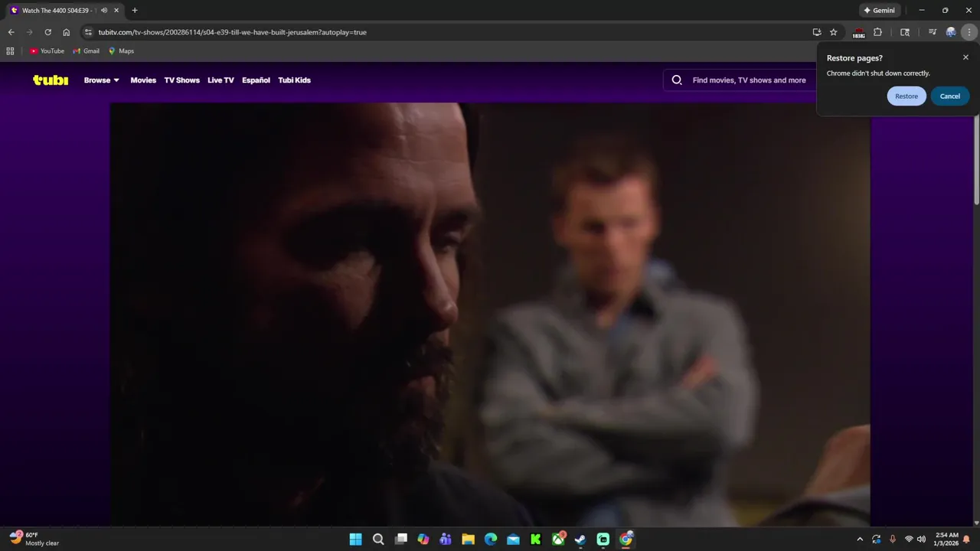Screen dimensions: 980x551
Task: Click Restore in the Restore pages popup
Action: click(x=906, y=96)
